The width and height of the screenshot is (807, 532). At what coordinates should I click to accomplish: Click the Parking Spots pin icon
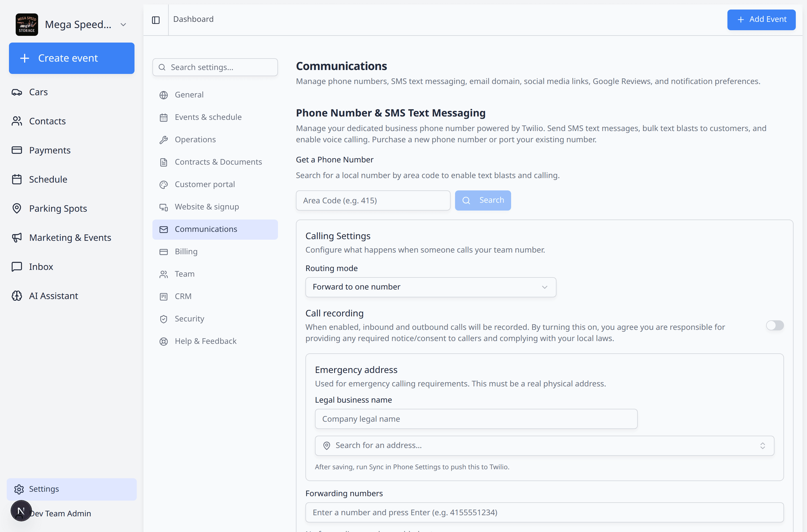17,208
